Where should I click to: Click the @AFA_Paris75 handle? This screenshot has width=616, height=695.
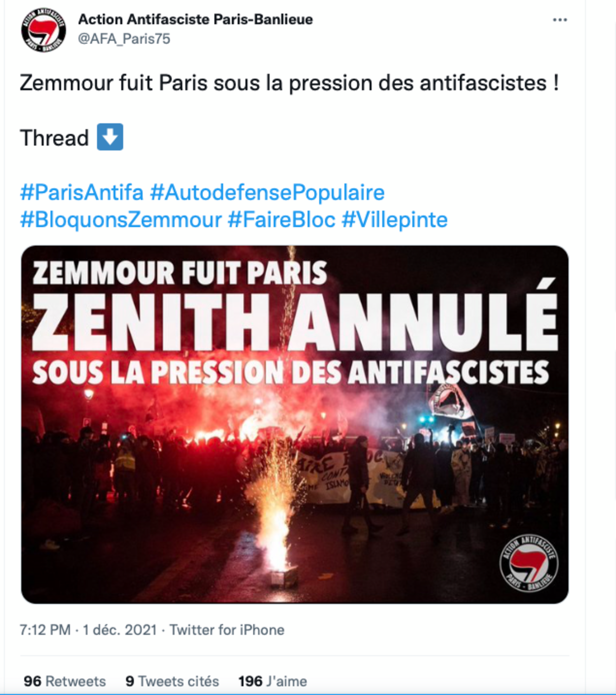point(124,39)
